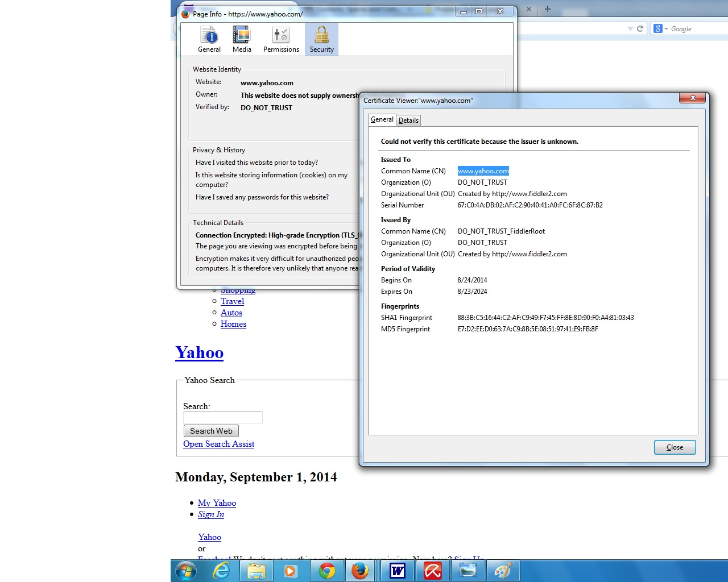The width and height of the screenshot is (728, 582).
Task: Click Issued To organizational unit fiddler2.com value
Action: pyautogui.click(x=512, y=194)
